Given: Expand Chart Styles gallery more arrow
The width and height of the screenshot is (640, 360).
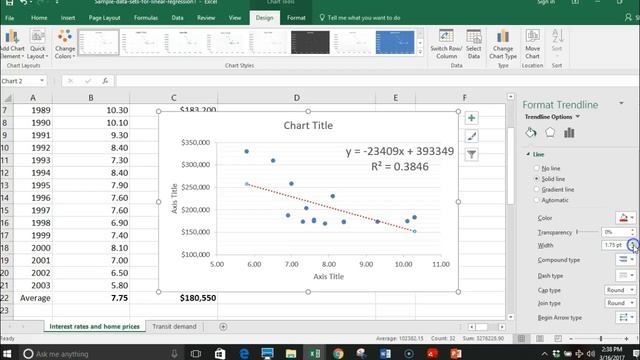Looking at the screenshot, I should (x=420, y=52).
